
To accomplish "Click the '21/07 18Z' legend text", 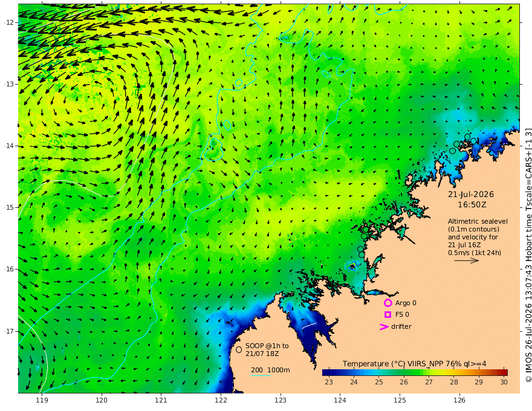I will pyautogui.click(x=262, y=354).
